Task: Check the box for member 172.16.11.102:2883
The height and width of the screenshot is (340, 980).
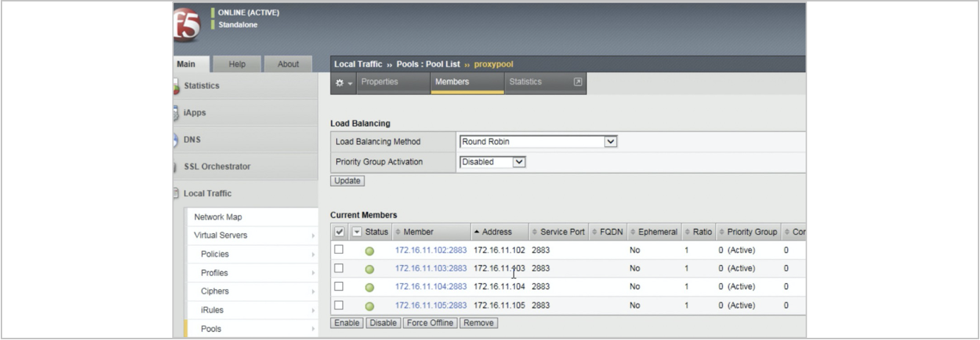Action: pyautogui.click(x=339, y=249)
